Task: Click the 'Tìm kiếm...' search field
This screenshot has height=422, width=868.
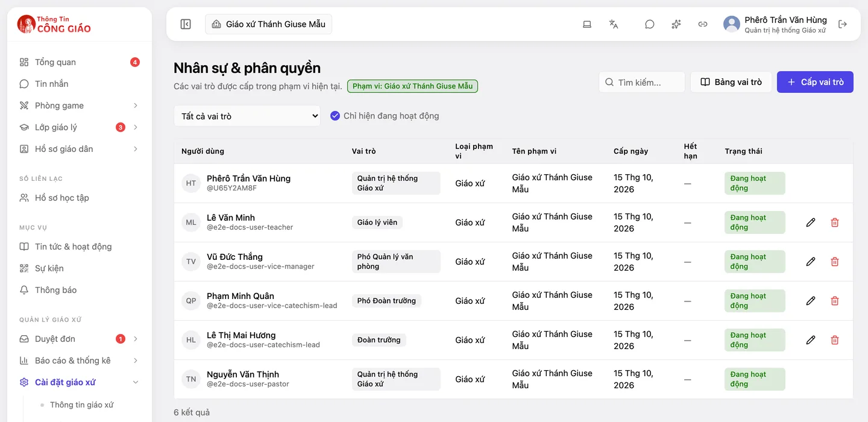Action: (642, 82)
